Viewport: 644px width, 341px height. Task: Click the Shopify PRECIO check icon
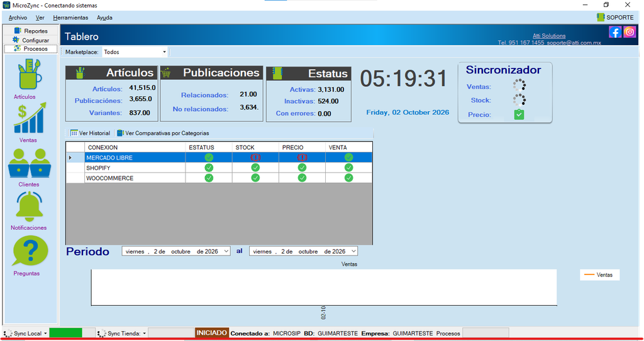pyautogui.click(x=303, y=168)
